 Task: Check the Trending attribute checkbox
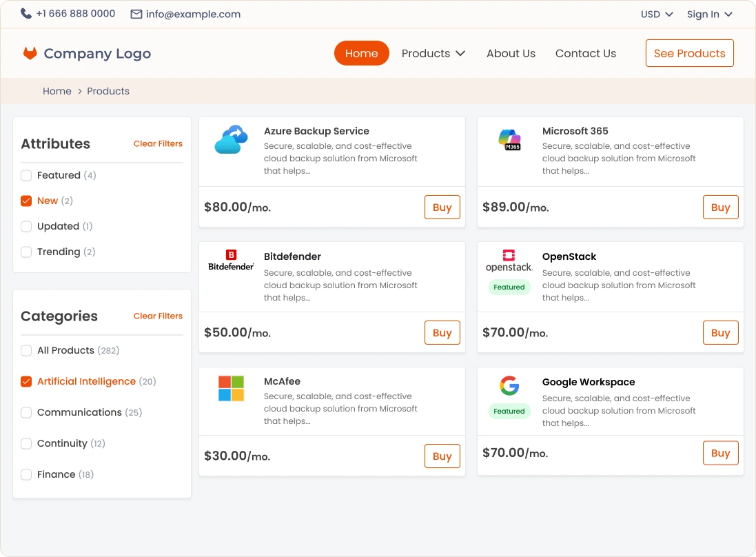pyautogui.click(x=26, y=252)
